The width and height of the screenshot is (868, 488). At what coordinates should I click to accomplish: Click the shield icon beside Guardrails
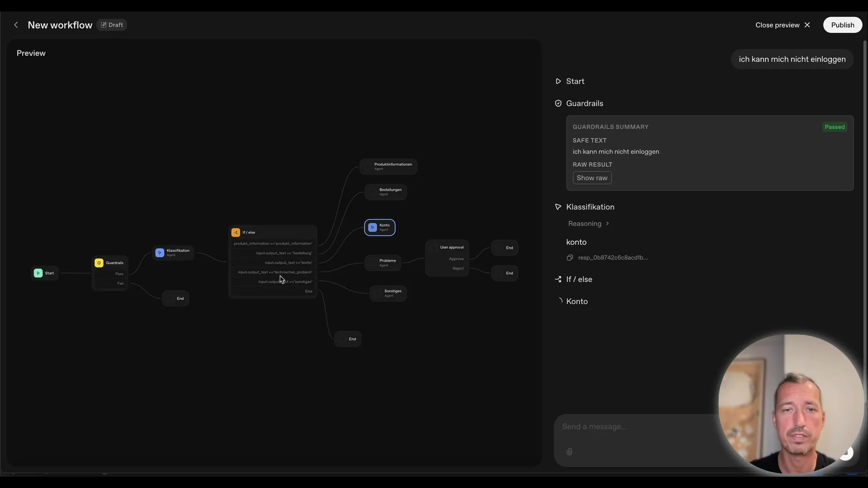coord(558,103)
